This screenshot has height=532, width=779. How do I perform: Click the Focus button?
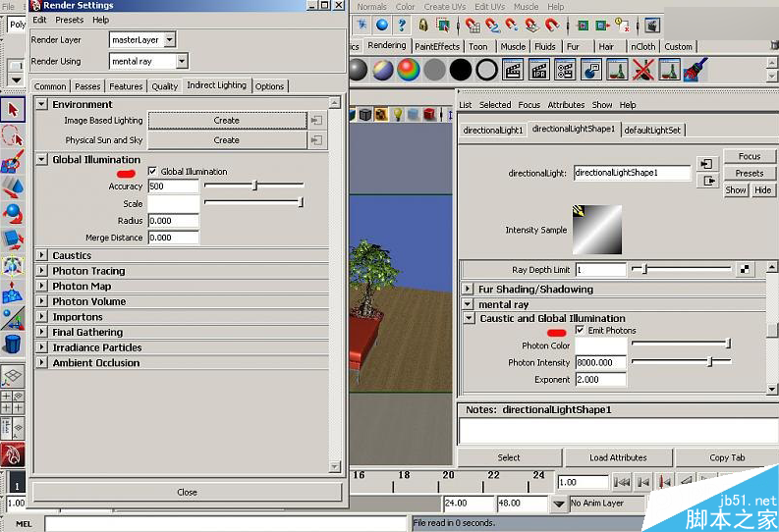[x=750, y=156]
